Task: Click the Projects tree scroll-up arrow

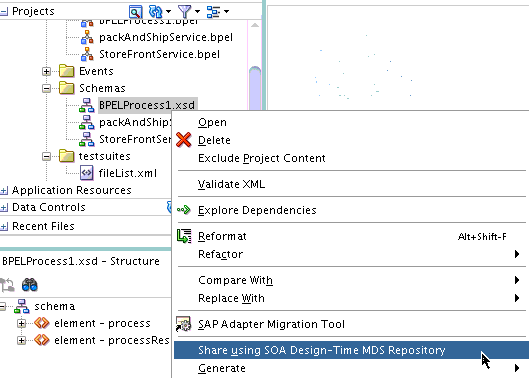Action: (255, 25)
